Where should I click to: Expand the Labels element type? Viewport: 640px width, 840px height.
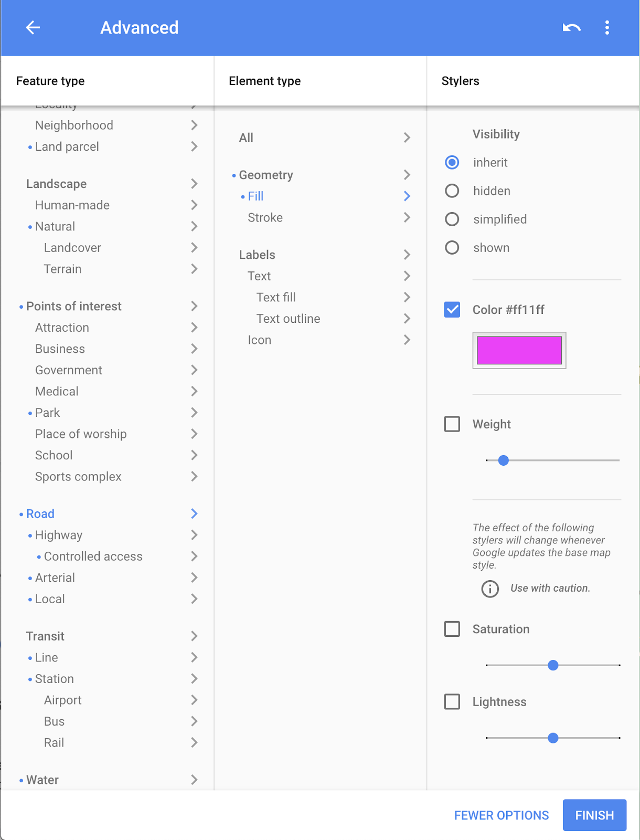[257, 255]
